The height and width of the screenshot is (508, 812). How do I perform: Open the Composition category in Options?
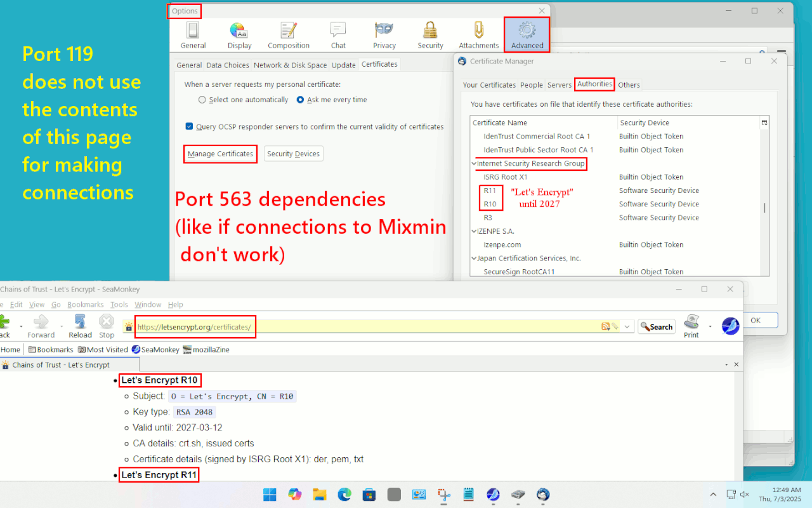[289, 35]
